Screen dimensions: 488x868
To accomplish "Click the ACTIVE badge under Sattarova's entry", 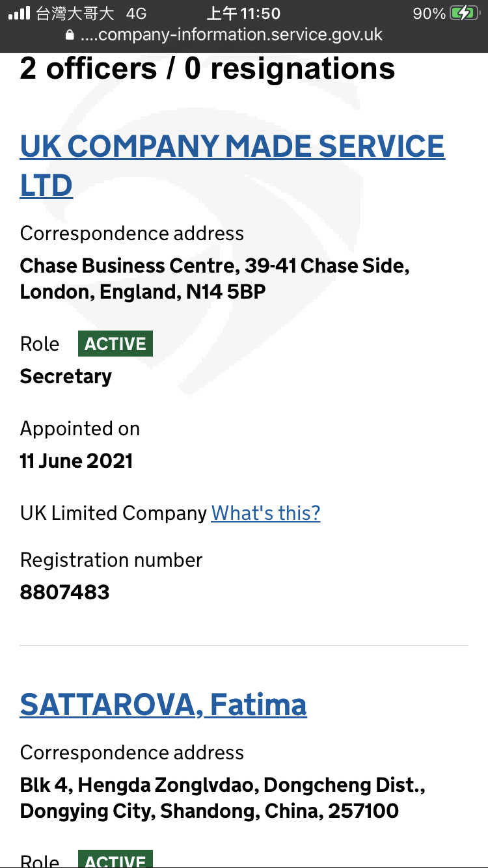I will 115,860.
